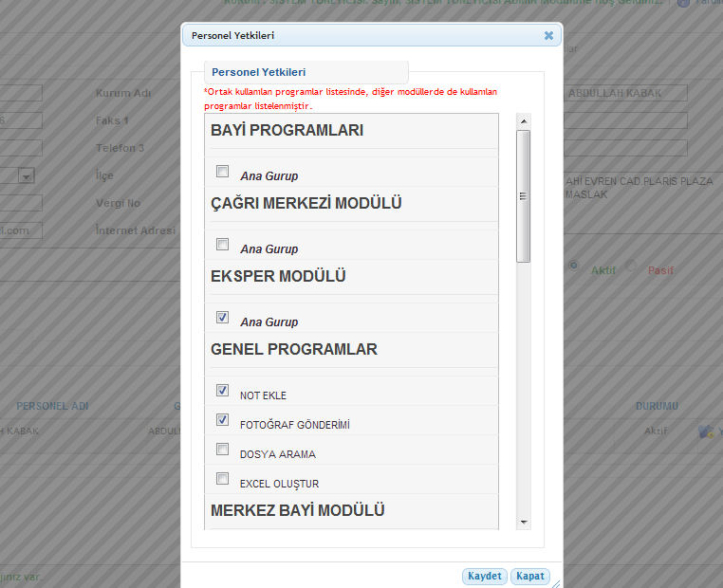Untick the NOT EKLE permission
Image resolution: width=723 pixels, height=588 pixels.
coord(222,390)
